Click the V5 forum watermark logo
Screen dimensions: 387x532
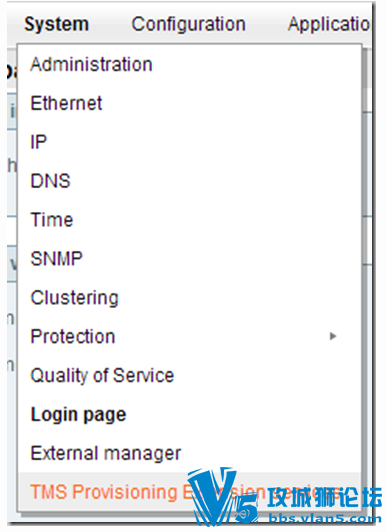coord(222,496)
